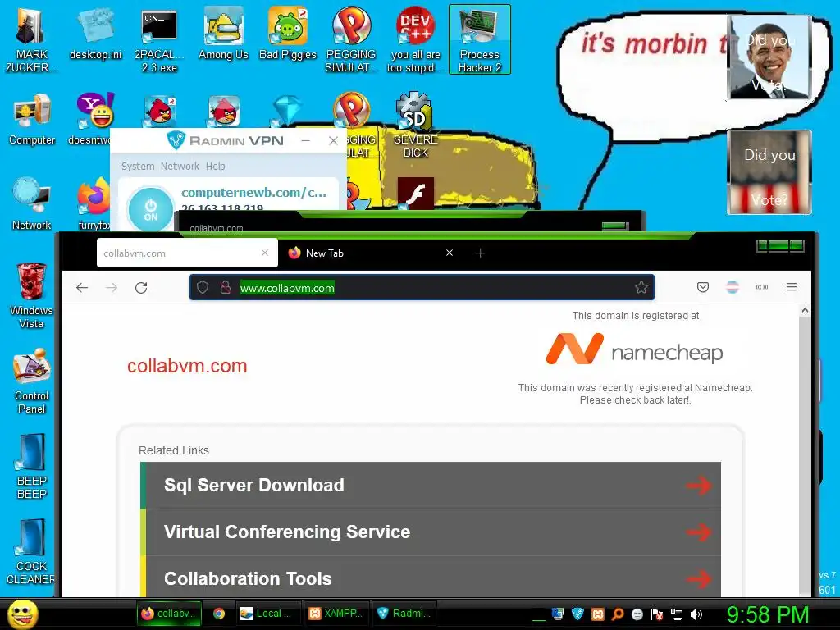
Task: Open the COCK CLEANER desktop icon
Action: pyautogui.click(x=30, y=551)
